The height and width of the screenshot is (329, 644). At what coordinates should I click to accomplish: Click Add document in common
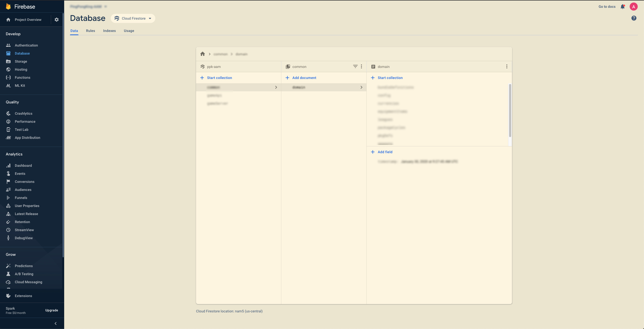[x=301, y=78]
